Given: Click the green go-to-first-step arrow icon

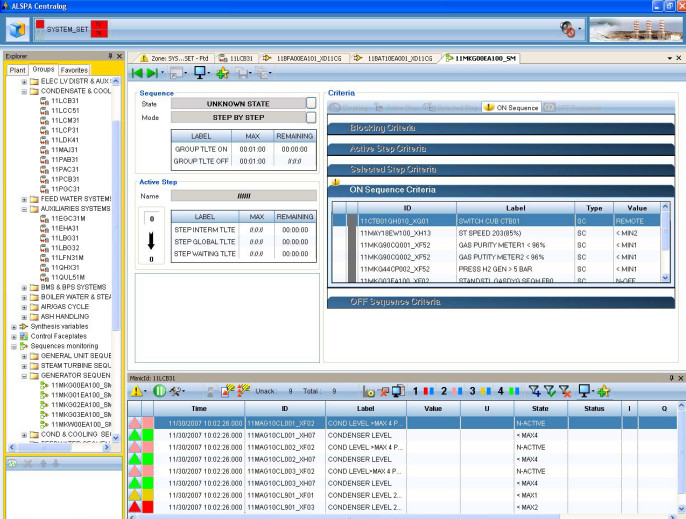Looking at the screenshot, I should [x=138, y=73].
